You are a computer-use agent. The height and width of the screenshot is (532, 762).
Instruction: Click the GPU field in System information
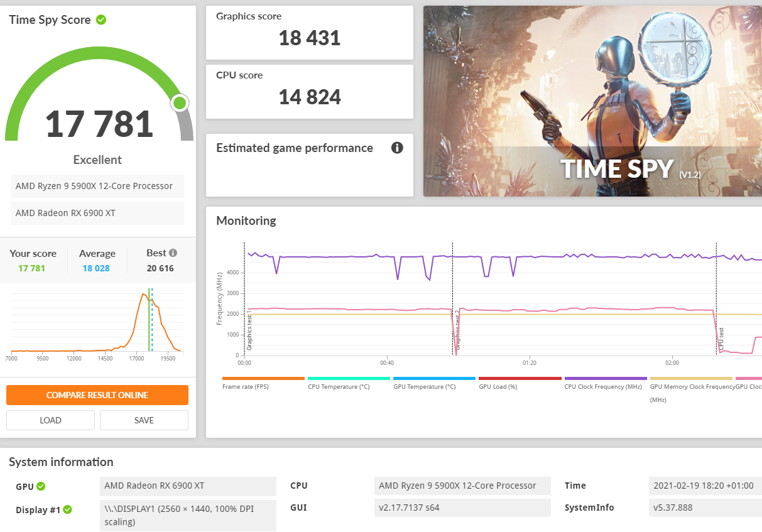coord(188,486)
